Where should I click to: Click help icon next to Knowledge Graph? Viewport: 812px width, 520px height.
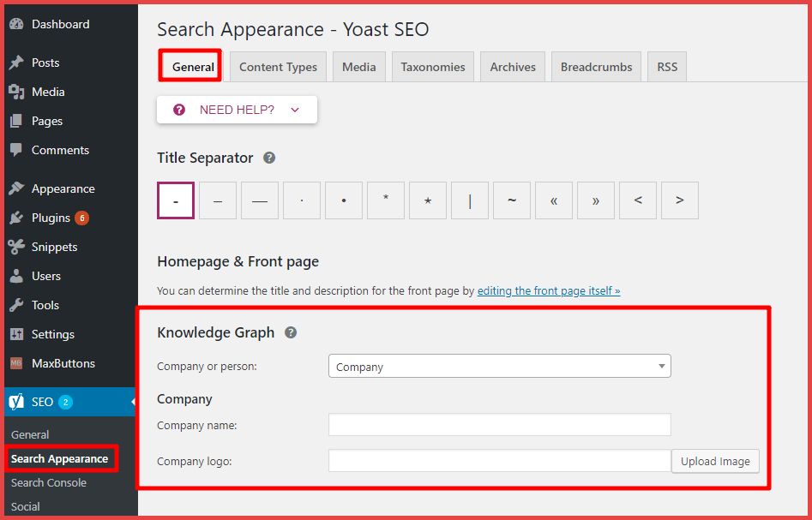291,332
